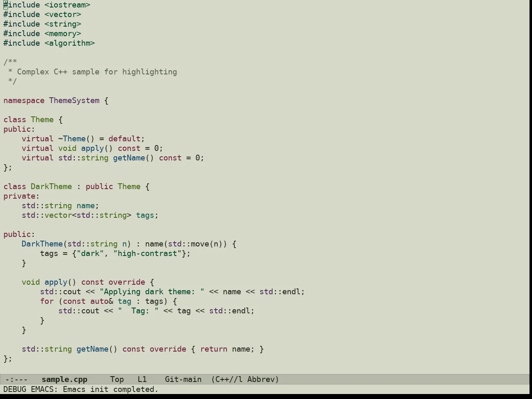Click the DarkTheme constructor line
This screenshot has height=399, width=532.
pyautogui.click(x=129, y=244)
